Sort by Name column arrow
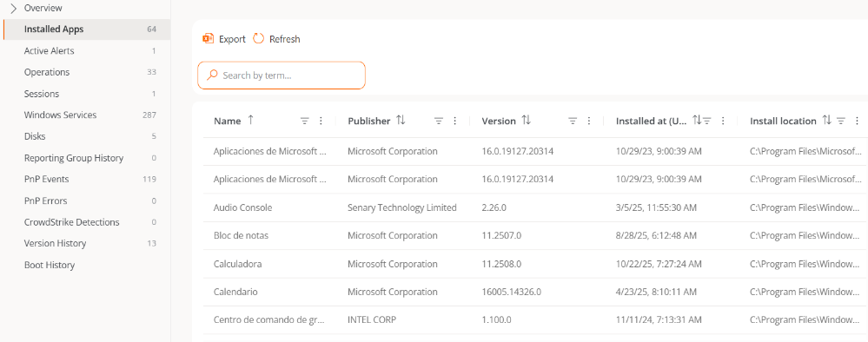 click(251, 120)
